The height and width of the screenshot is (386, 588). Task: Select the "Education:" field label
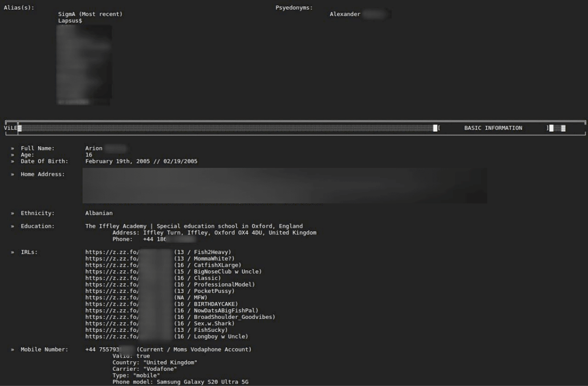pos(37,226)
